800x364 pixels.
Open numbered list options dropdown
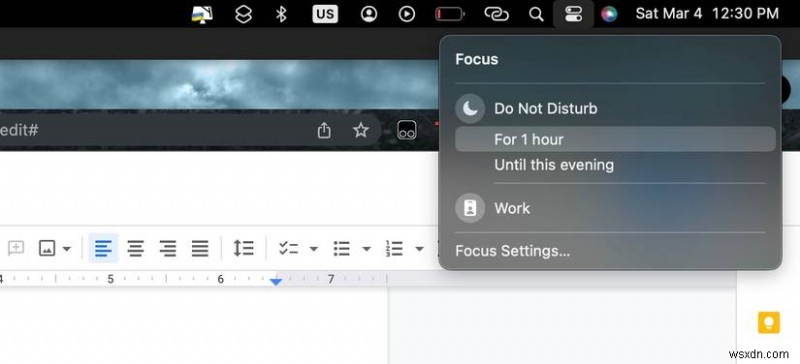pos(419,249)
